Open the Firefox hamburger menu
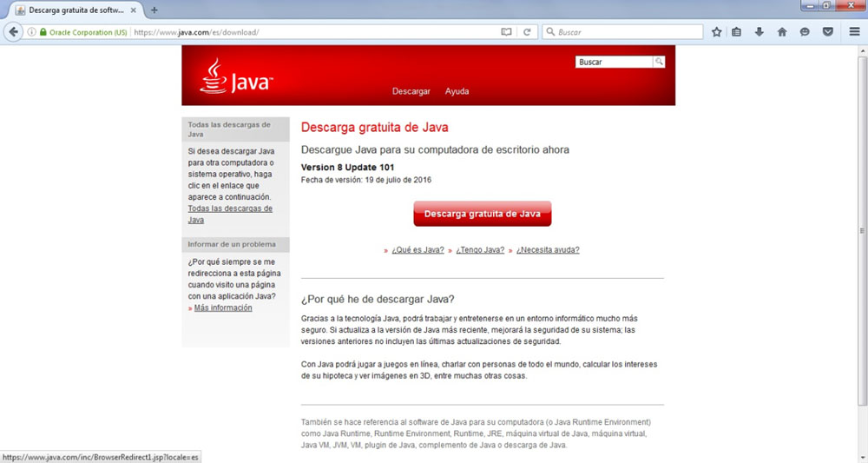The width and height of the screenshot is (868, 463). pyautogui.click(x=854, y=32)
